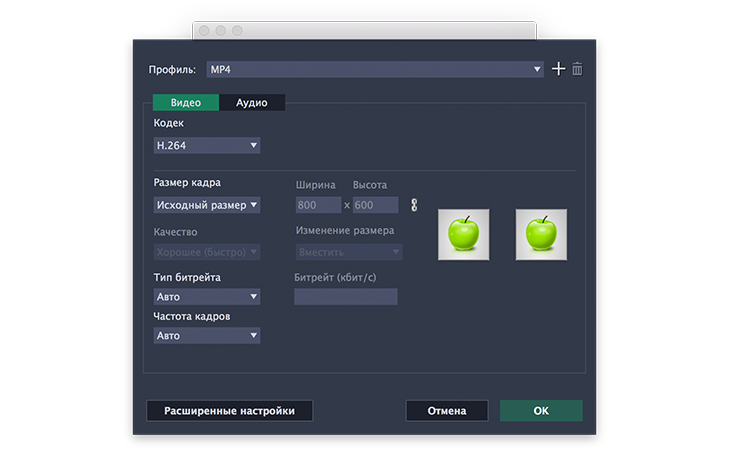Viewport: 730px width, 457px height.
Task: Expand the Частота кадров dropdown
Action: tap(207, 336)
